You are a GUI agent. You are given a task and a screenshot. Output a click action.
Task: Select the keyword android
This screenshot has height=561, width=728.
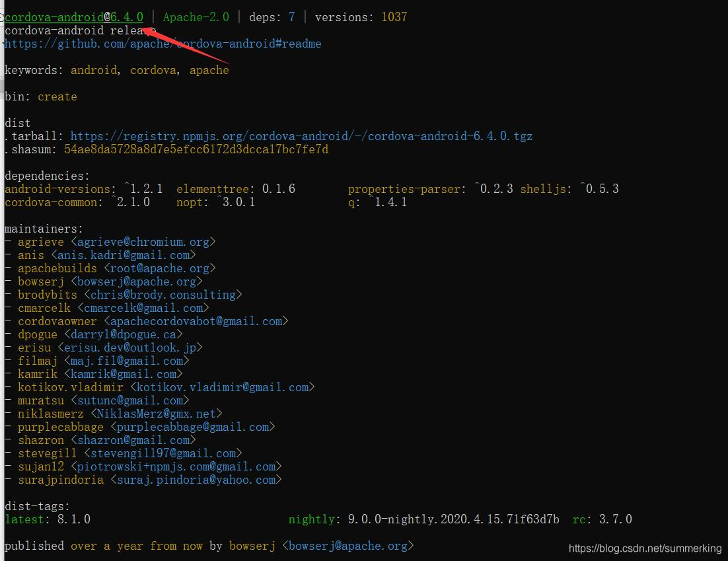[94, 70]
